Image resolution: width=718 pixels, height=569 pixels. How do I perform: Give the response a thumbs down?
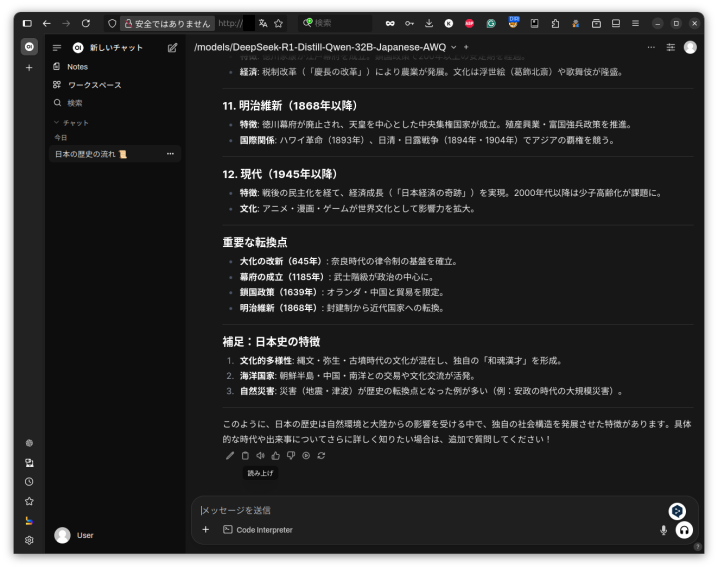[x=291, y=455]
